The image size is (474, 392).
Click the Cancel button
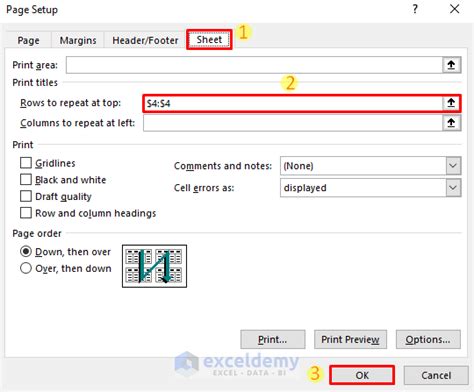coord(436,375)
